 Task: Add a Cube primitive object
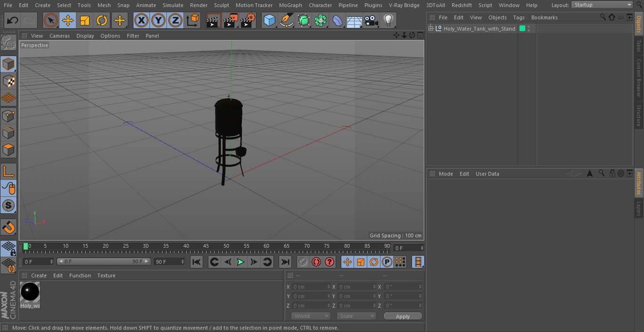point(269,20)
